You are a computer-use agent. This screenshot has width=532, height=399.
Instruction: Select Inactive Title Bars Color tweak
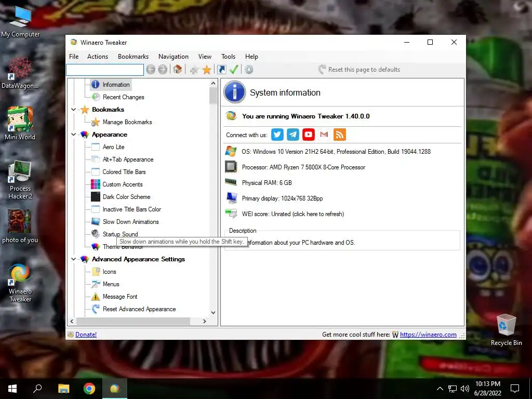tap(131, 209)
